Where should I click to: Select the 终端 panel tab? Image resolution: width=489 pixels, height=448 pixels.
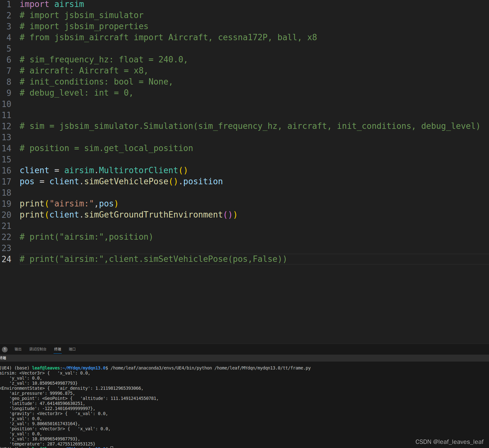[x=58, y=349]
